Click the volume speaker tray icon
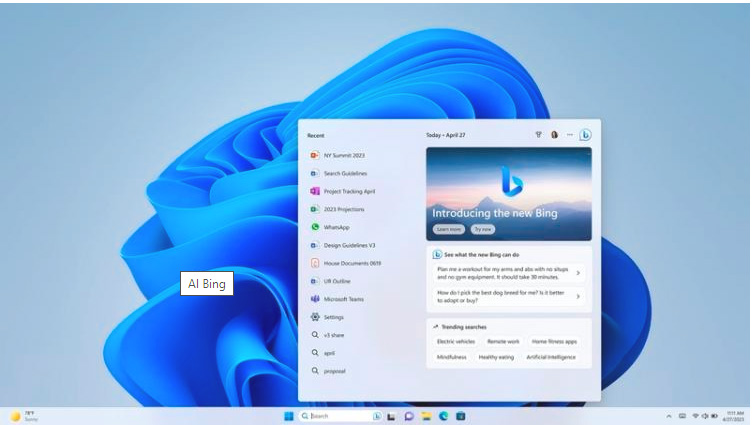Viewport: 753px width, 425px height. tap(704, 416)
